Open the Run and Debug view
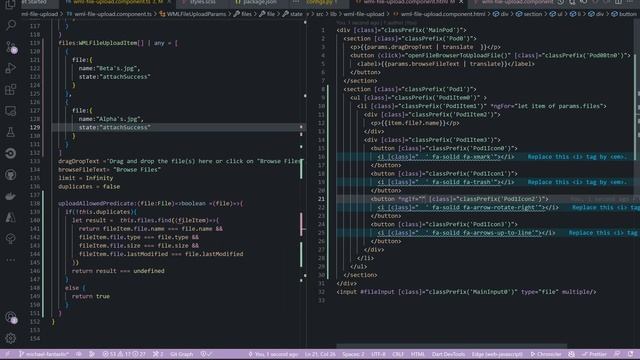 (x=11, y=68)
